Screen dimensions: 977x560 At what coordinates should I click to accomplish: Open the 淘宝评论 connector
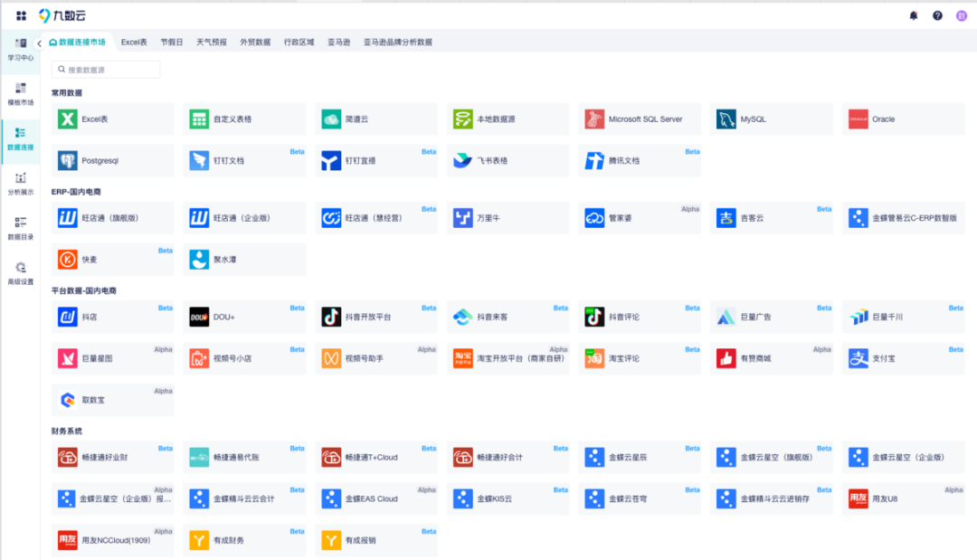[640, 359]
